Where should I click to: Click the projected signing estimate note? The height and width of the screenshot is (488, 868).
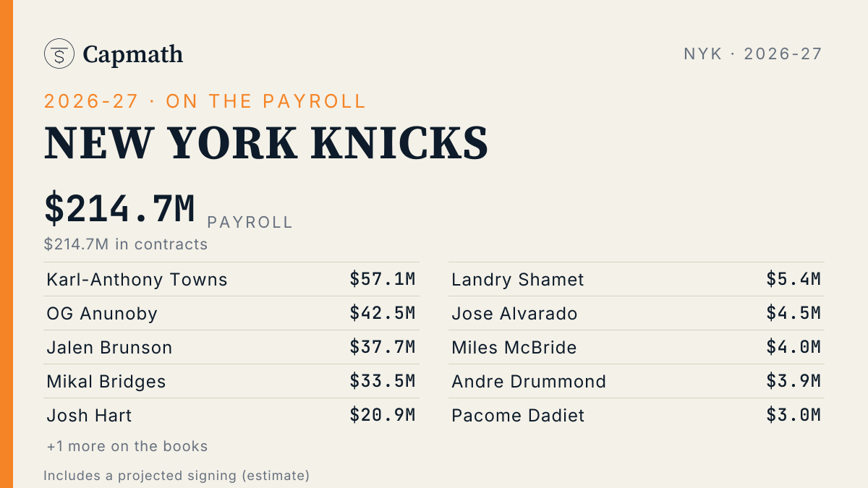click(x=176, y=476)
